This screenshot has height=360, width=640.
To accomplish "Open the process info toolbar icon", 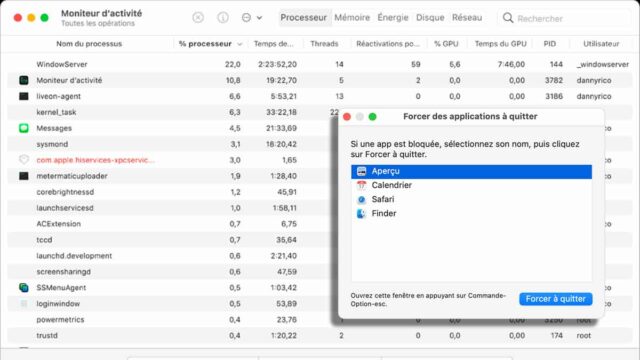I will pyautogui.click(x=223, y=18).
